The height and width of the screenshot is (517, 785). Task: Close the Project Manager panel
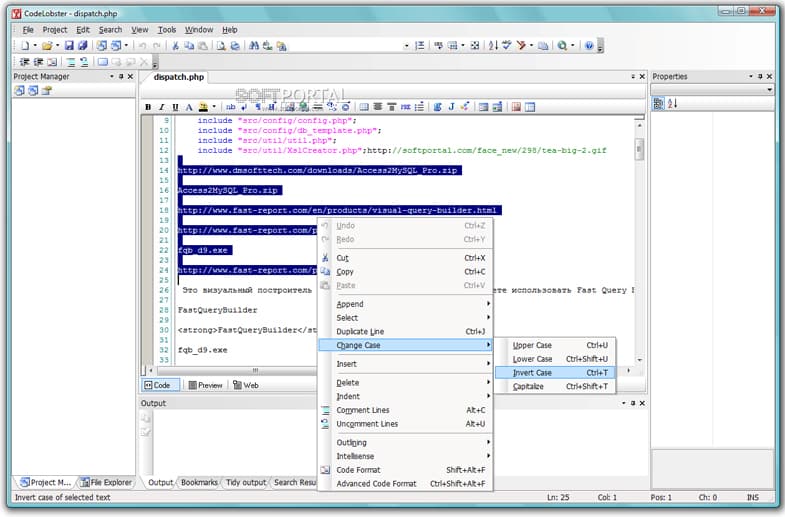coord(131,77)
